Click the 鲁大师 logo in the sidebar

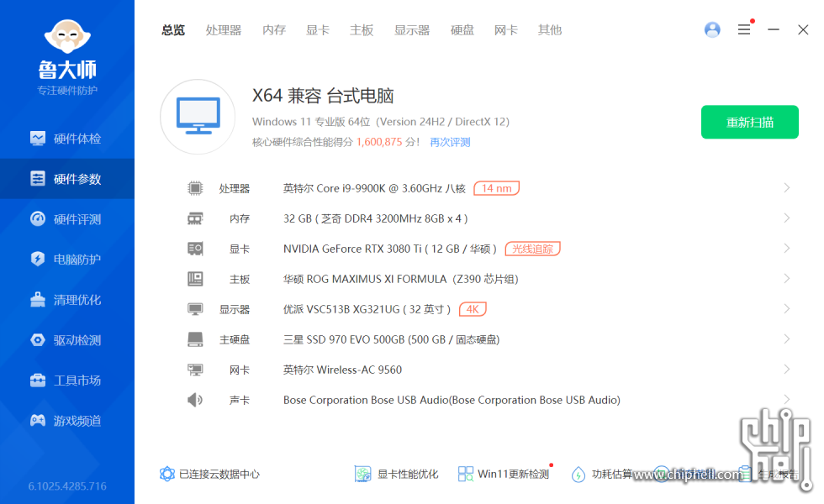(67, 57)
